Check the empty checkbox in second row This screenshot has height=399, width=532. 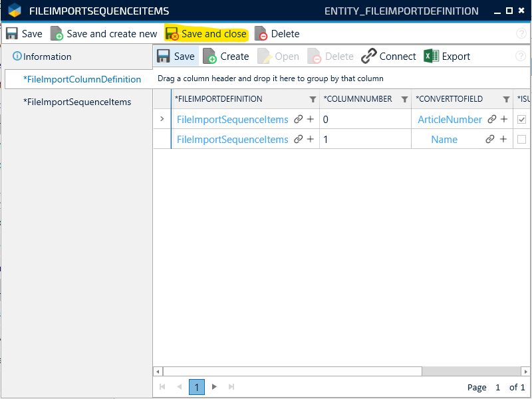[522, 140]
